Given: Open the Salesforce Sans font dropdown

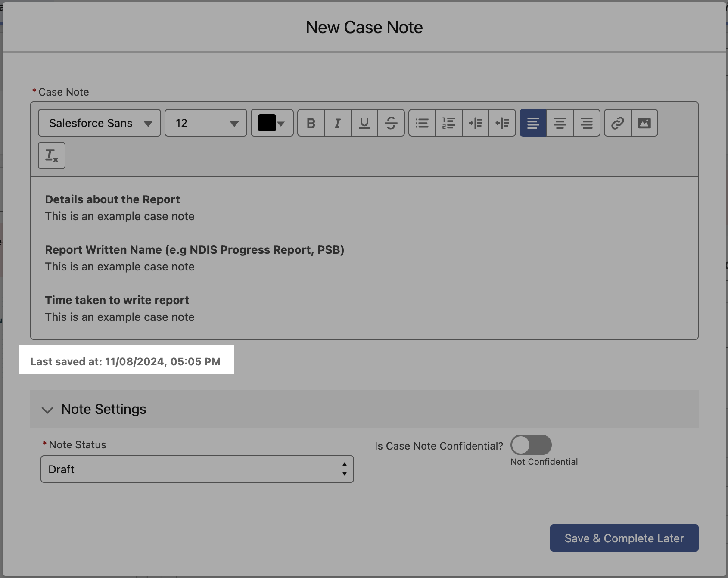Looking at the screenshot, I should 100,123.
